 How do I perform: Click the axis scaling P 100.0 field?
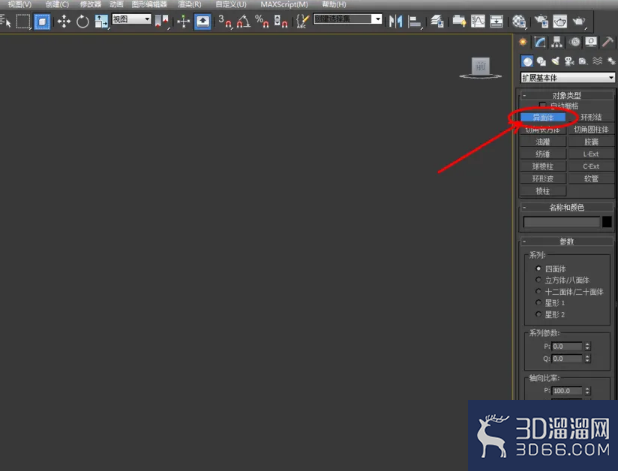pos(567,391)
